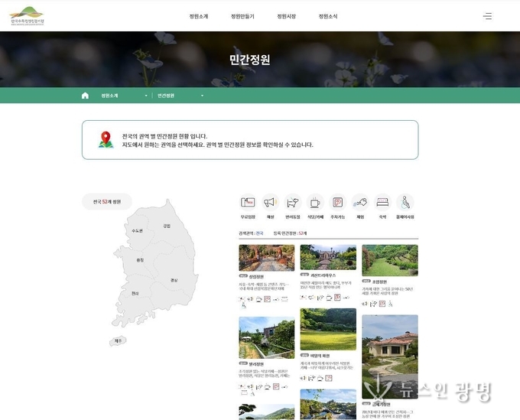The width and height of the screenshot is (520, 420).
Task: Click parking icon in 초암정원 card
Action: pyautogui.click(x=382, y=304)
